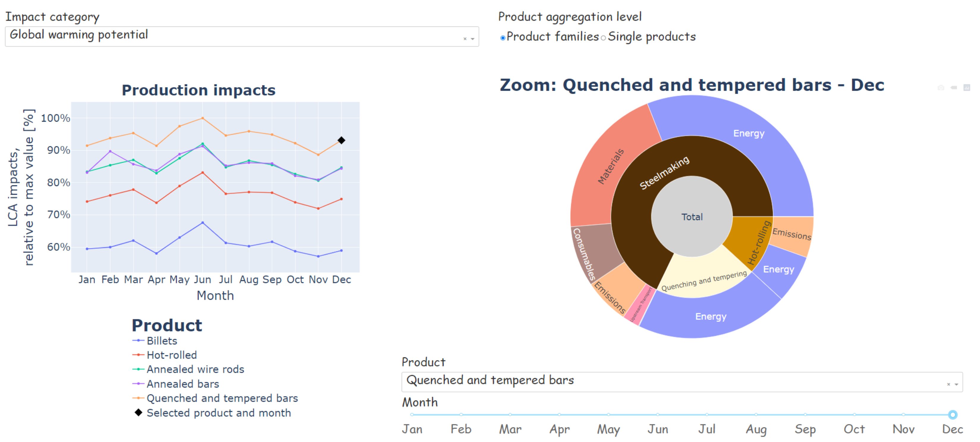
Task: Click the Materials outer ring segment
Action: (x=611, y=166)
